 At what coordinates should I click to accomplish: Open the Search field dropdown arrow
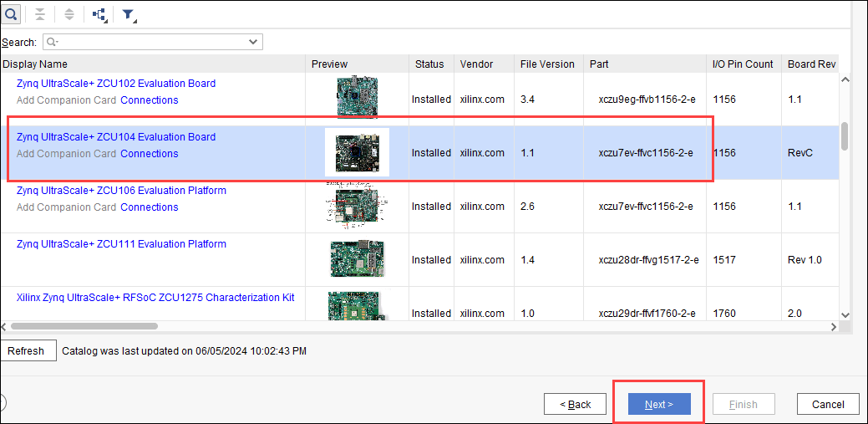(253, 42)
